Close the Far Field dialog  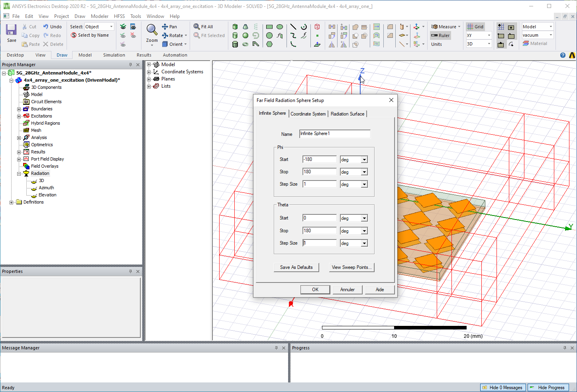coord(391,100)
